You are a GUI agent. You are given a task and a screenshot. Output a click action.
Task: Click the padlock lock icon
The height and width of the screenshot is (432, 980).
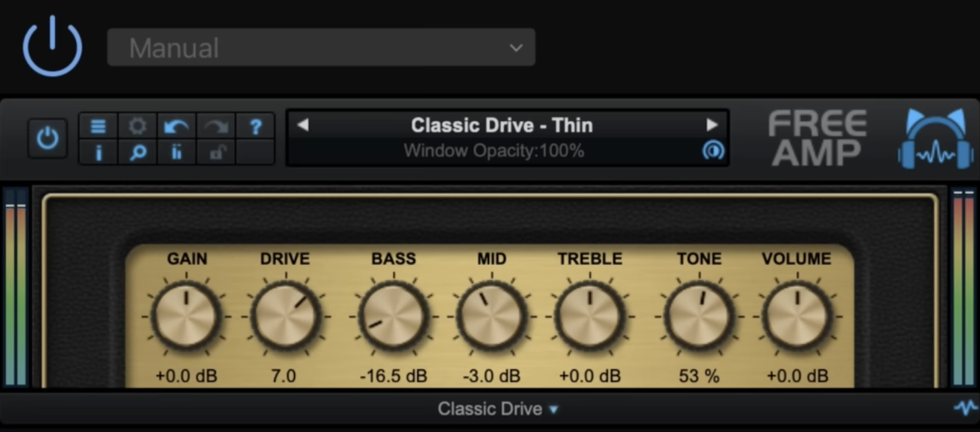[x=216, y=152]
